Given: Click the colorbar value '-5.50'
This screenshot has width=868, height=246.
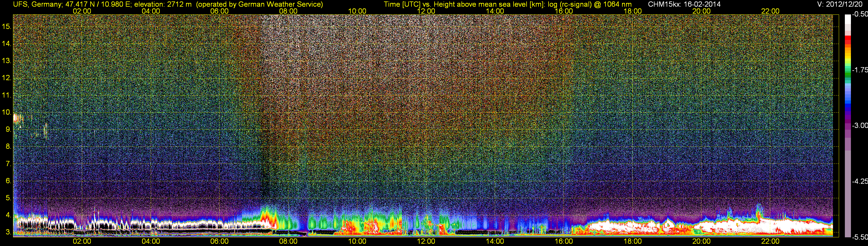Looking at the screenshot, I should pyautogui.click(x=860, y=237).
